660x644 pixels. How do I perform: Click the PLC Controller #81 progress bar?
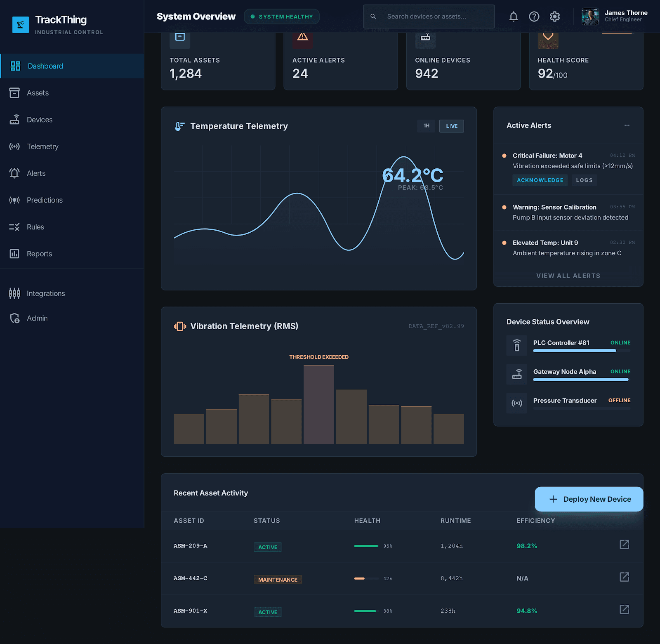pyautogui.click(x=582, y=351)
